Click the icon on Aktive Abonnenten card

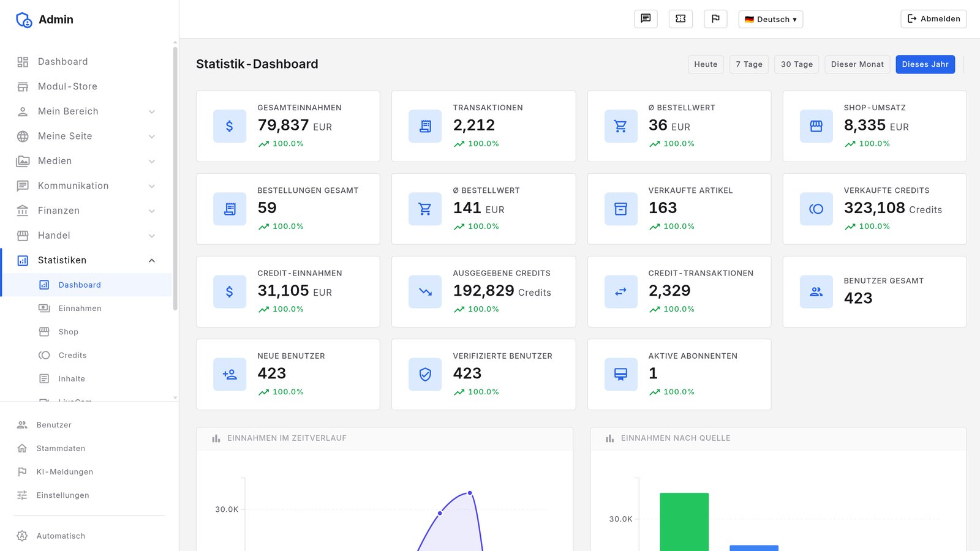pyautogui.click(x=621, y=374)
